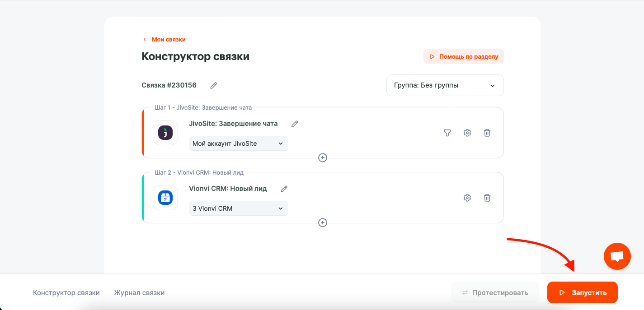Open the orange support chat bubble
Image resolution: width=644 pixels, height=310 pixels.
point(617,256)
